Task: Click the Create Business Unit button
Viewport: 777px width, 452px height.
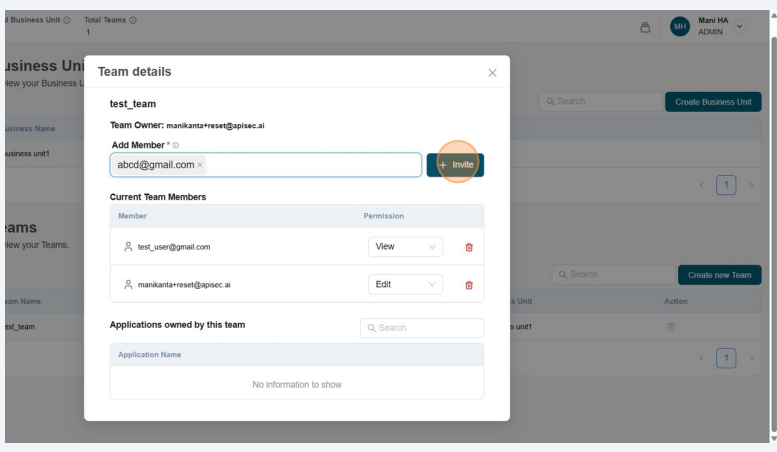Action: (x=713, y=101)
